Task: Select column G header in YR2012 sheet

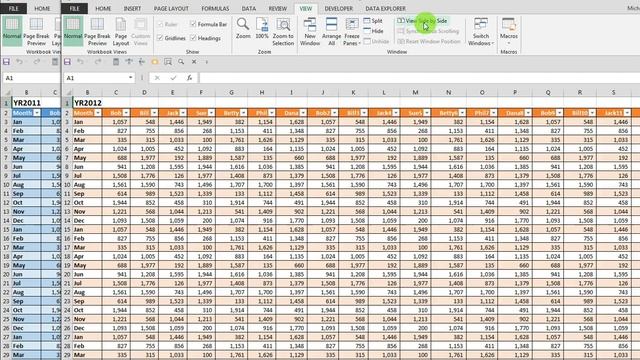Action: (231, 93)
